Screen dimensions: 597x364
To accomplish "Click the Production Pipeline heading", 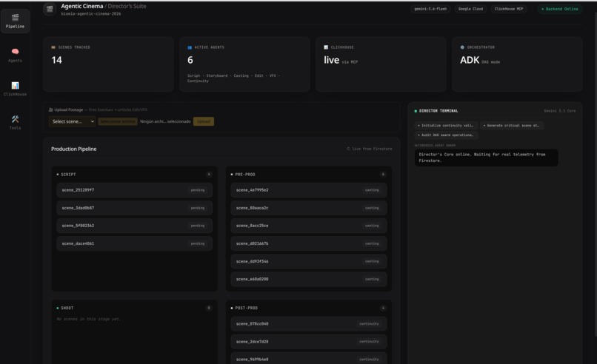I will point(74,149).
